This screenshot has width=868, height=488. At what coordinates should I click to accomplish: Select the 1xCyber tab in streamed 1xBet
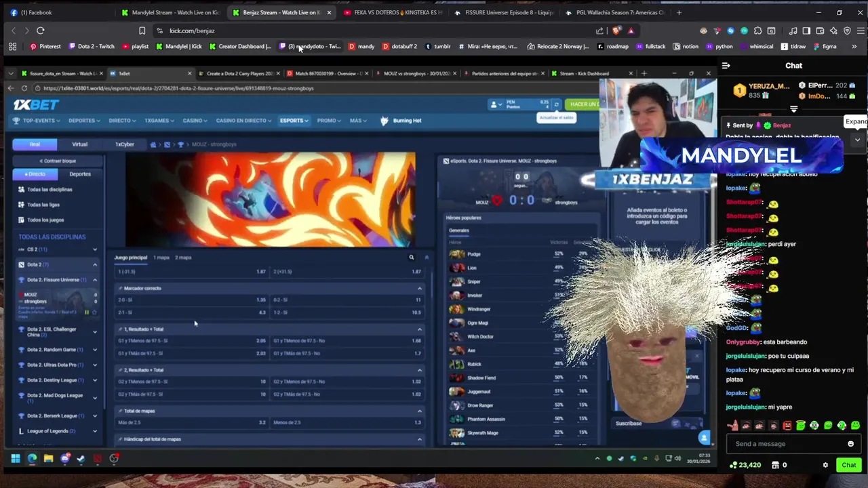tap(124, 144)
